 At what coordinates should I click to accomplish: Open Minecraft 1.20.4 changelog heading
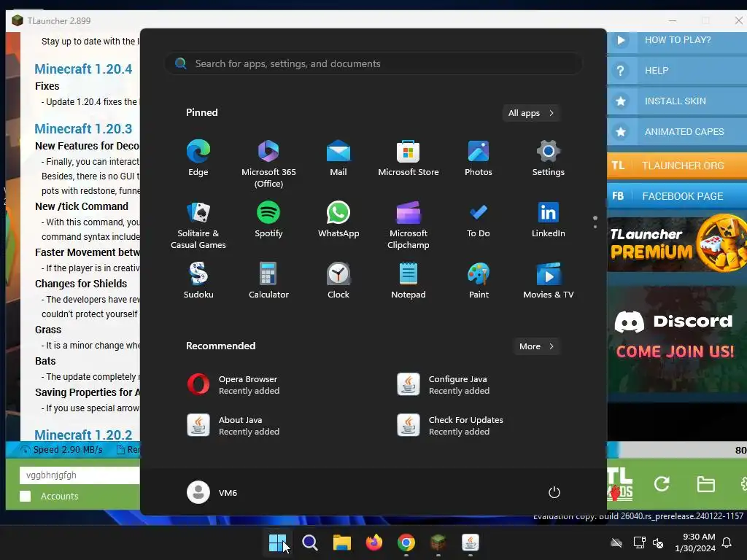click(x=83, y=69)
